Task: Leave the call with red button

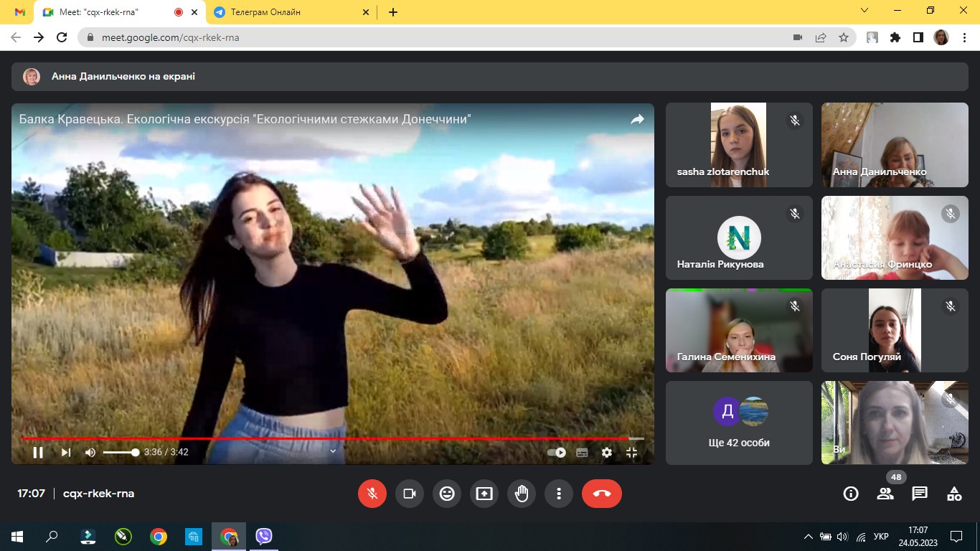Action: [x=602, y=494]
